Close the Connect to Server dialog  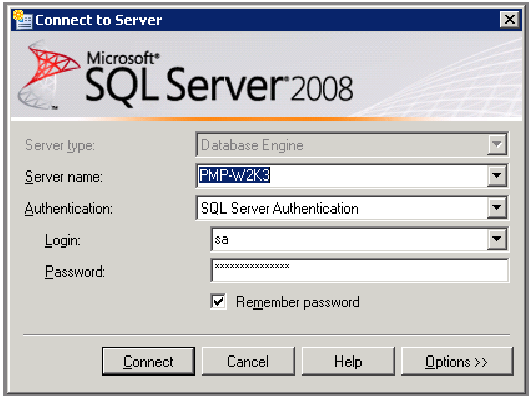click(510, 19)
